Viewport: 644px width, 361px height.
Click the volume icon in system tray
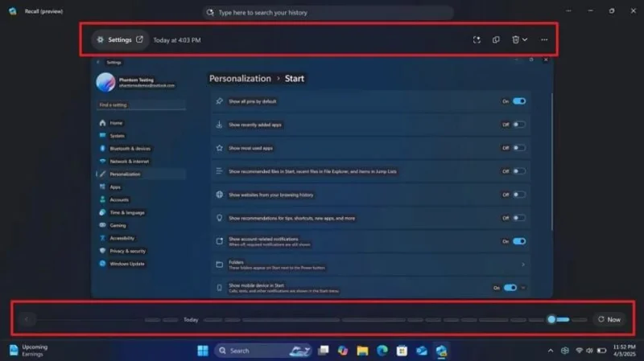[x=589, y=351]
